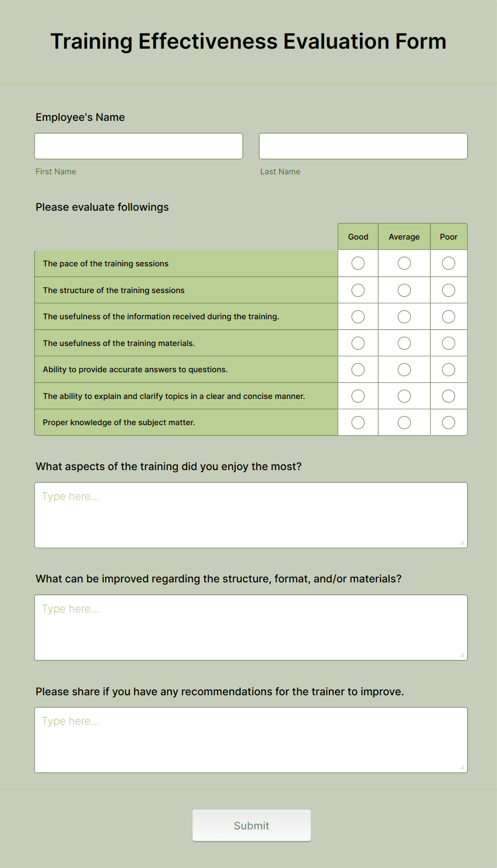Click the text box for trainer recommendations
Image resolution: width=497 pixels, height=868 pixels.
pos(251,738)
